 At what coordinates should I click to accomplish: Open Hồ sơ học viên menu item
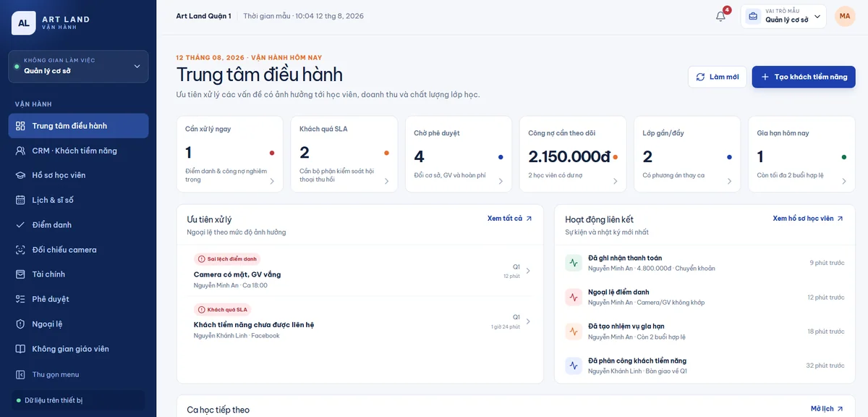click(78, 175)
